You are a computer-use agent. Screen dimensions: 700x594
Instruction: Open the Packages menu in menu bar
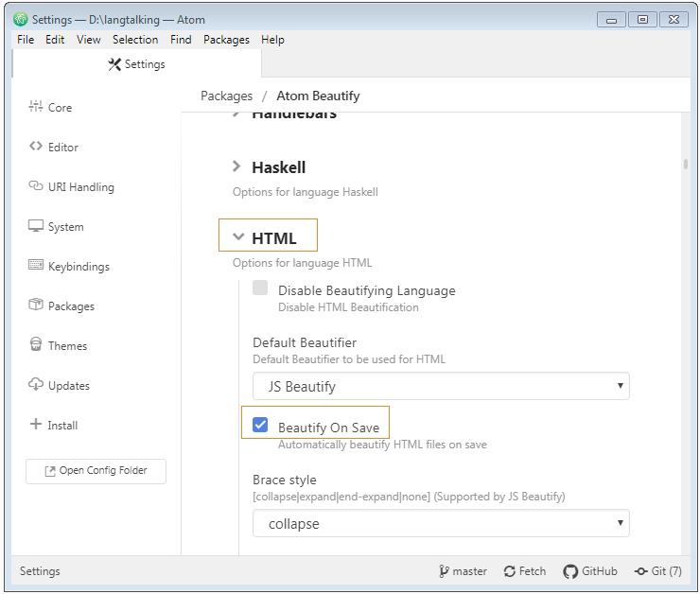pyautogui.click(x=226, y=40)
